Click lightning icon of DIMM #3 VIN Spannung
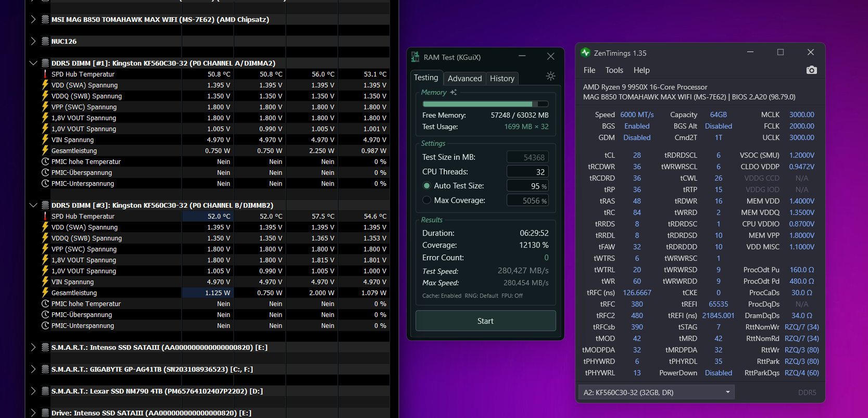Image resolution: width=868 pixels, height=418 pixels. pyautogui.click(x=45, y=282)
